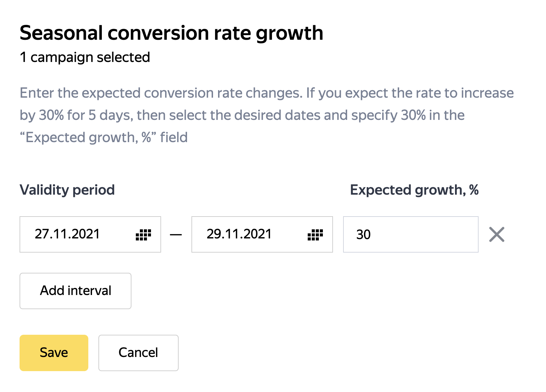Screen dimensions: 546x392
Task: Click the word "Seasonal" in the title
Action: [x=61, y=33]
